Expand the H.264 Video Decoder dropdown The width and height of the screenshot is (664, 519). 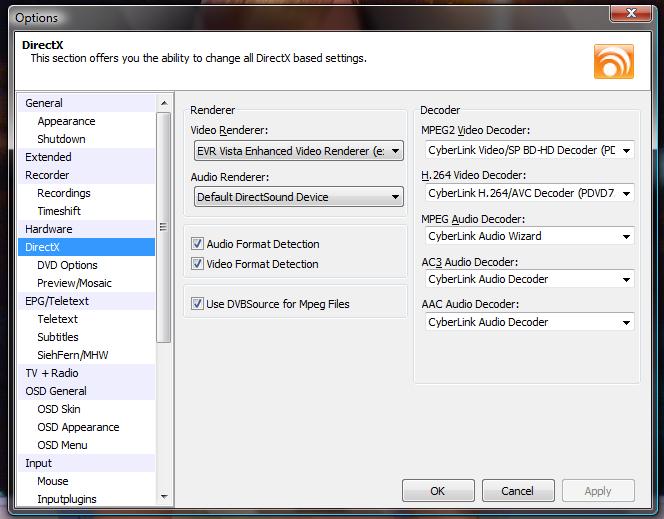(529, 193)
